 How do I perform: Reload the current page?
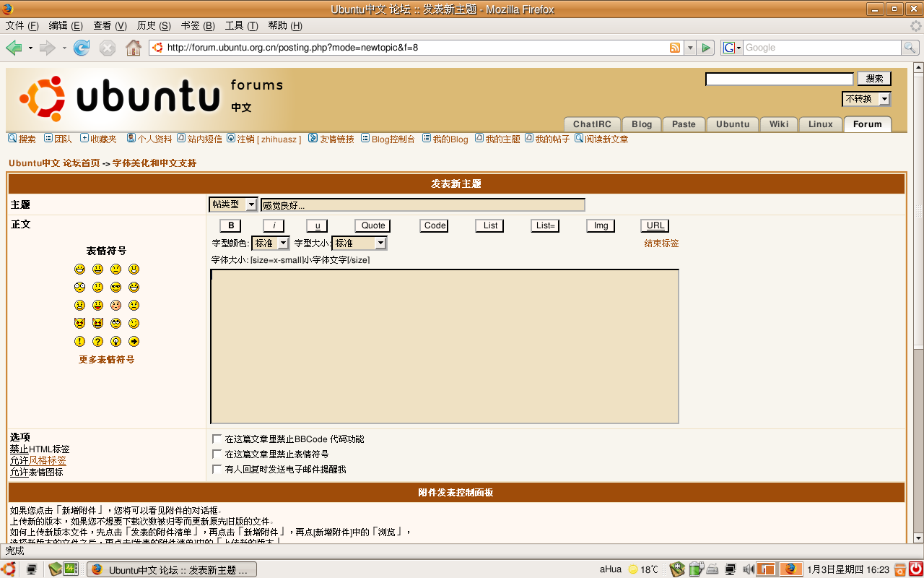[82, 48]
